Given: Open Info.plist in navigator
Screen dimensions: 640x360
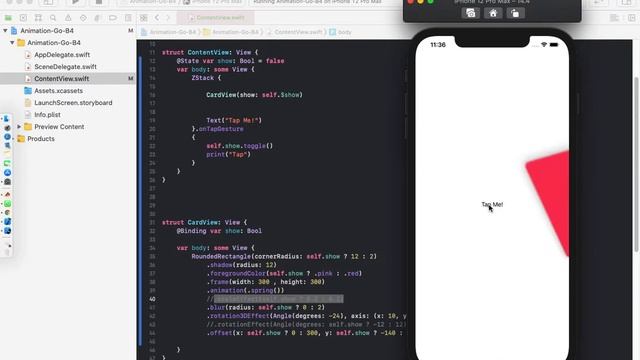Looking at the screenshot, I should tap(47, 115).
